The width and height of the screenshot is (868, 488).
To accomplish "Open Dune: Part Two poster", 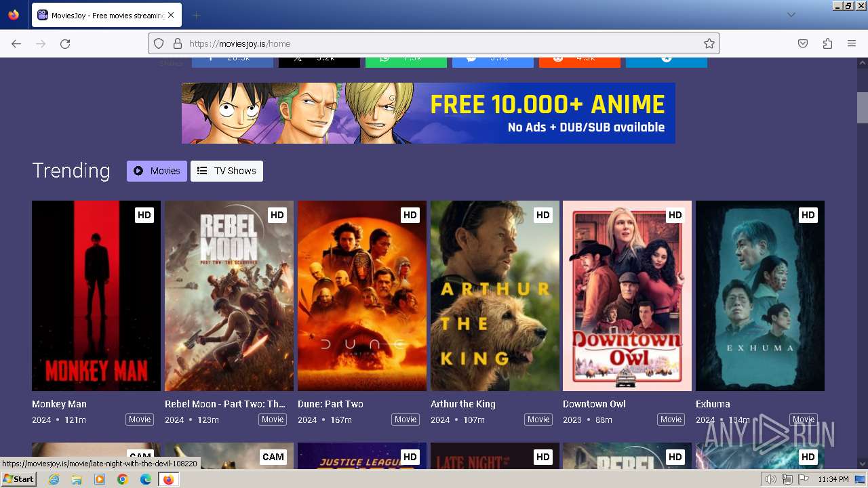I will (x=362, y=296).
